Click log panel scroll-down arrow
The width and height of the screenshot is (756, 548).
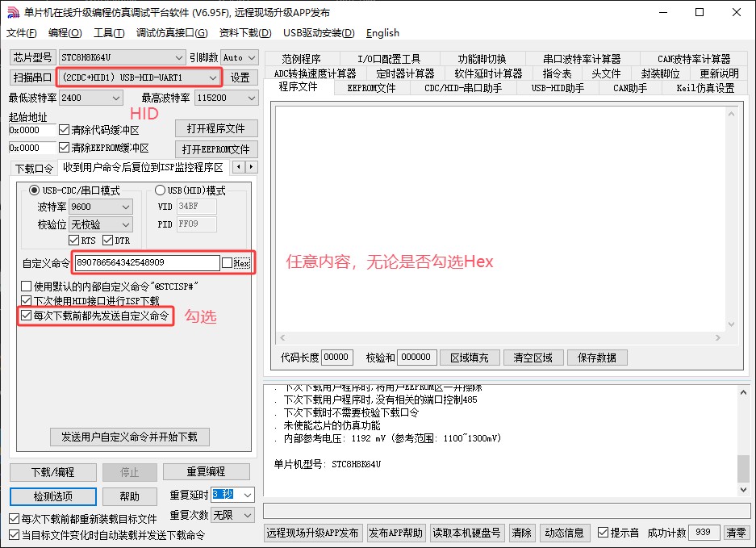(743, 490)
